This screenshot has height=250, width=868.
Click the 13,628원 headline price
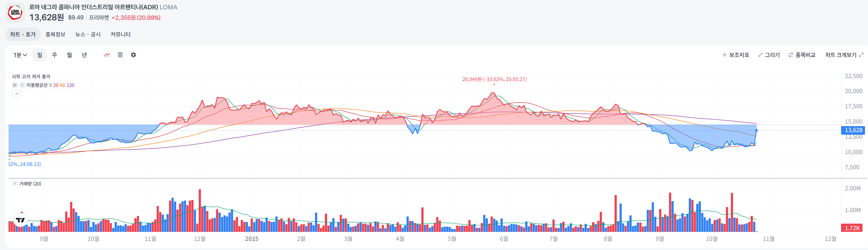pos(46,18)
